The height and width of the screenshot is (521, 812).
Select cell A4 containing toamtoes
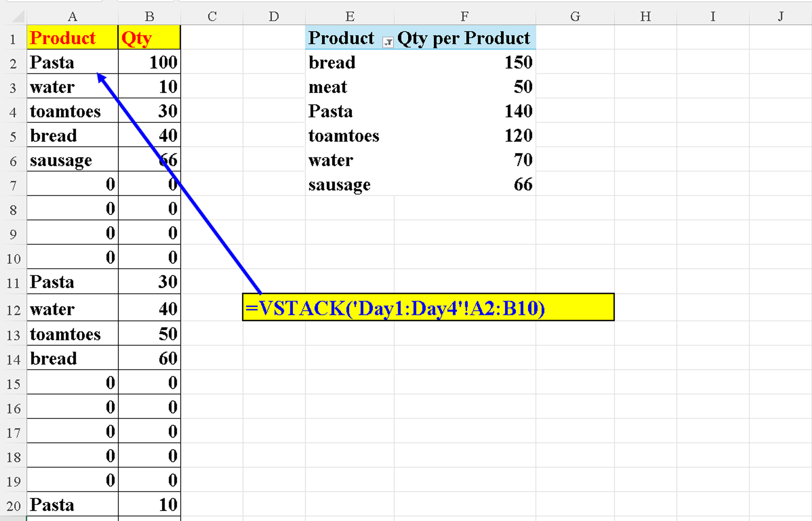pos(72,111)
